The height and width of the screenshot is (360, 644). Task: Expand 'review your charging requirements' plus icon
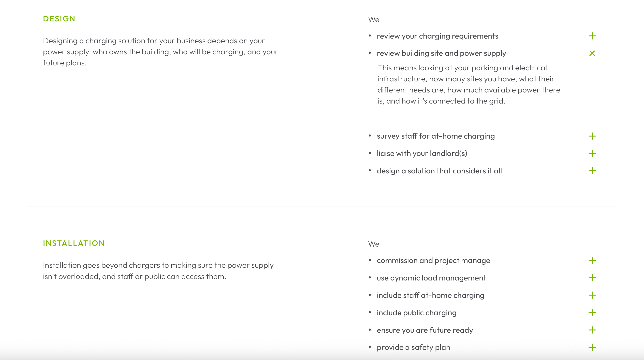point(592,36)
